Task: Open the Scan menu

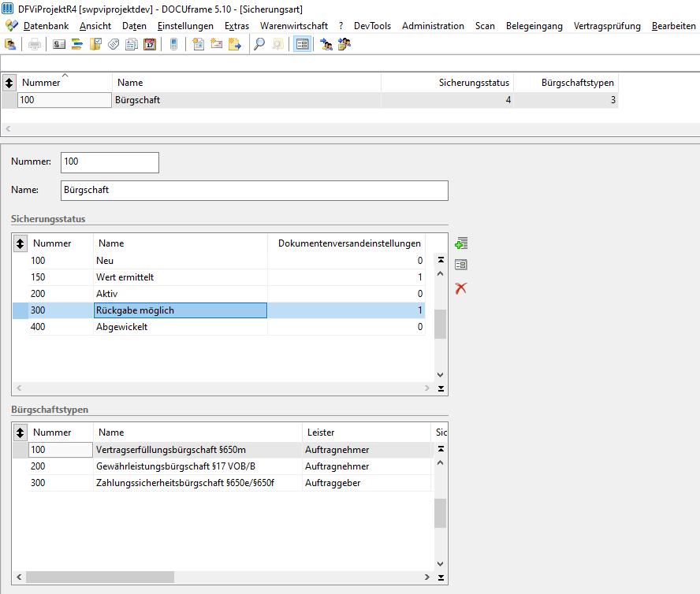Action: [485, 26]
